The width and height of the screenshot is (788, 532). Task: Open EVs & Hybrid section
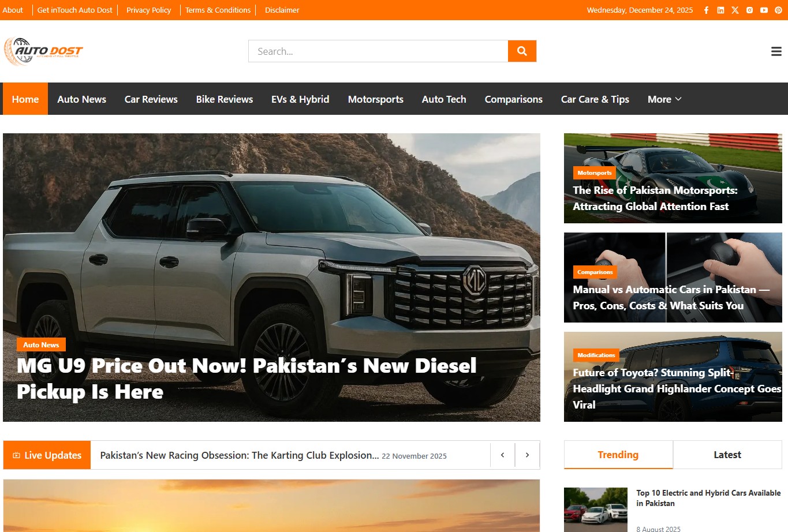300,99
